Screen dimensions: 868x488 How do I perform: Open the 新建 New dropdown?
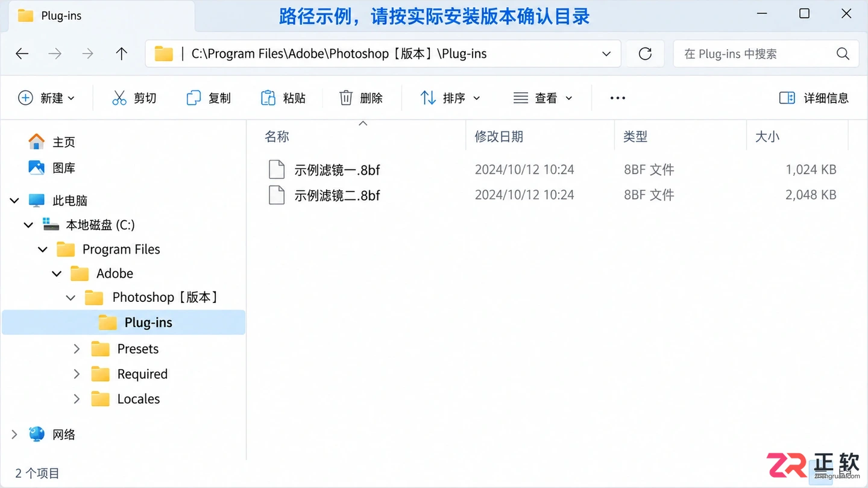coord(46,98)
